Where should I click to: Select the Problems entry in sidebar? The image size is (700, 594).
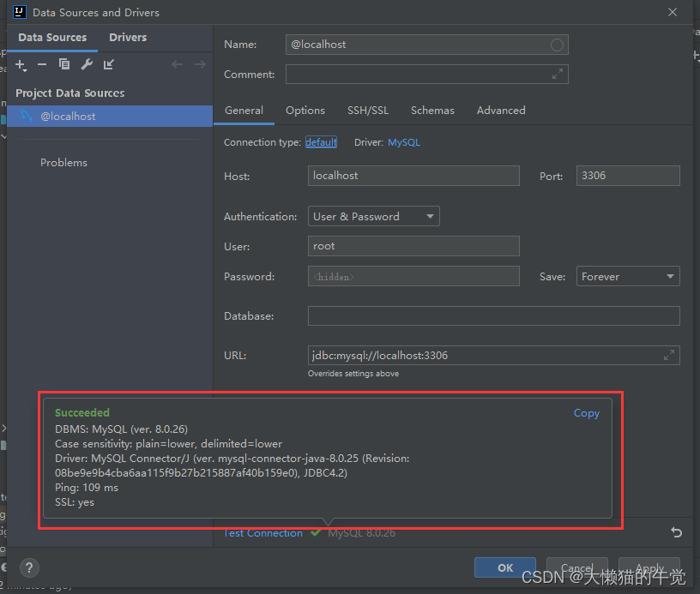tap(63, 163)
